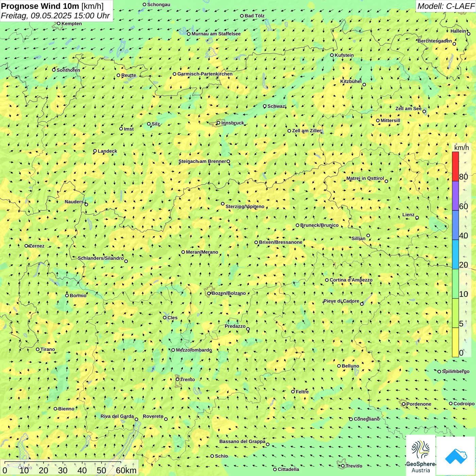The height and width of the screenshot is (476, 476).
Task: Click the 'Codroipo' label
Action: pos(464,404)
